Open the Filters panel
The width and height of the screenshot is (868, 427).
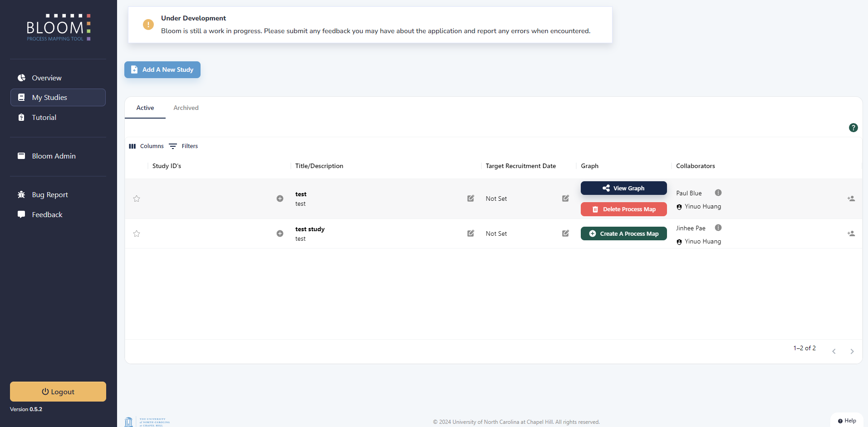click(x=183, y=146)
